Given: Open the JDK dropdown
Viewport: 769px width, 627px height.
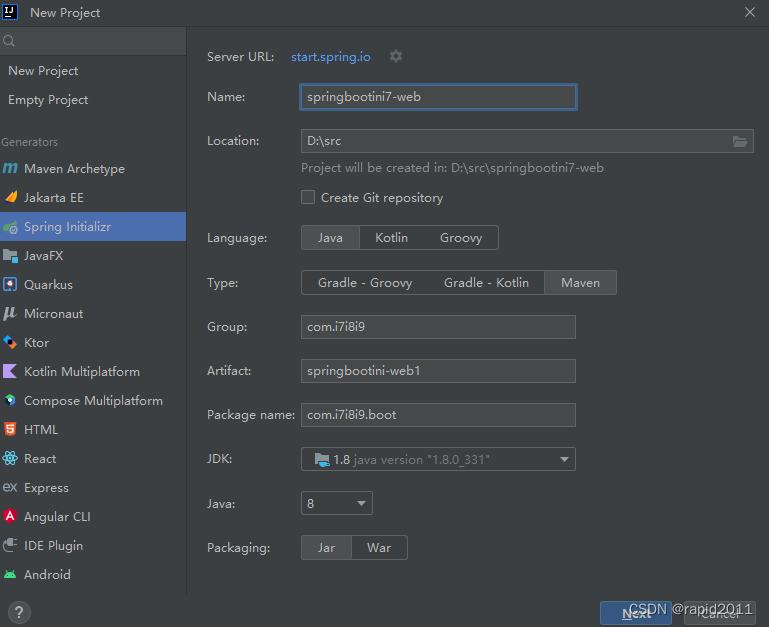Looking at the screenshot, I should pyautogui.click(x=438, y=459).
